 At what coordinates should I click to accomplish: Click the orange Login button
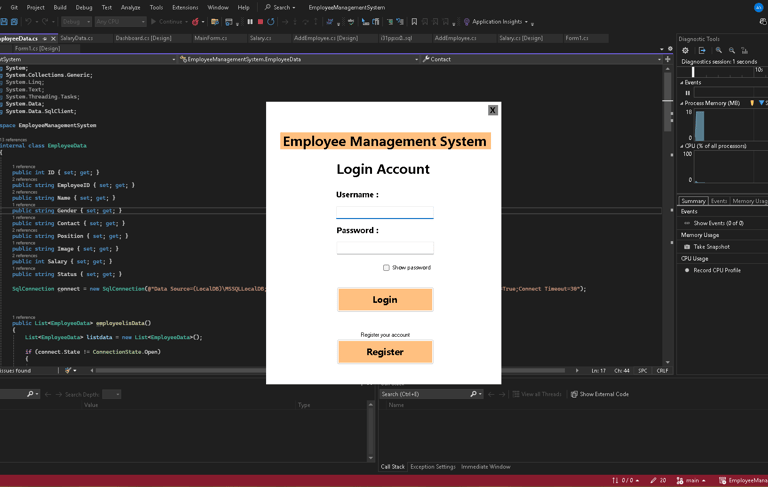(385, 300)
